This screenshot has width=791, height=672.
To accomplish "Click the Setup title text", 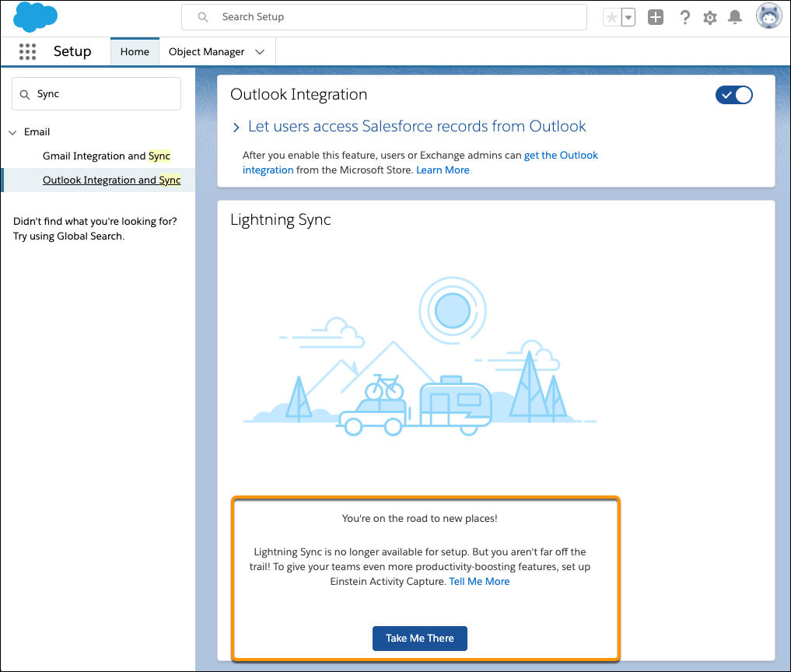I will pyautogui.click(x=72, y=51).
